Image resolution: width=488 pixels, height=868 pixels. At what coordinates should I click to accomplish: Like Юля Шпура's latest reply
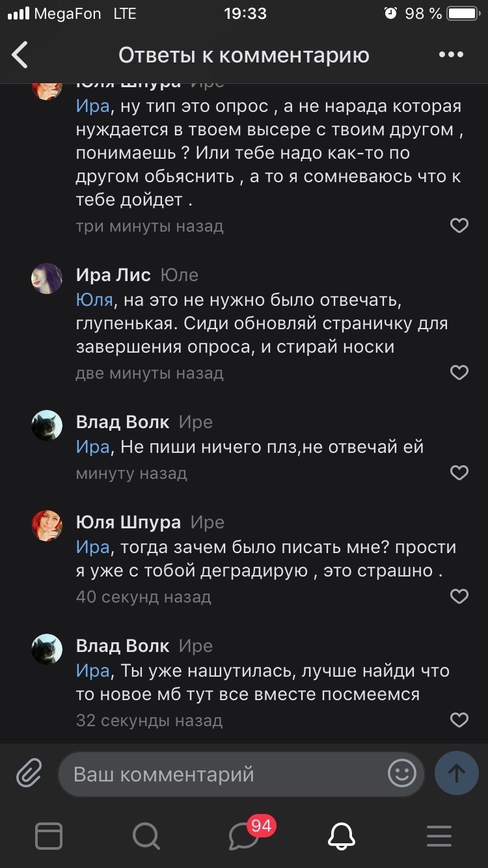click(x=459, y=596)
